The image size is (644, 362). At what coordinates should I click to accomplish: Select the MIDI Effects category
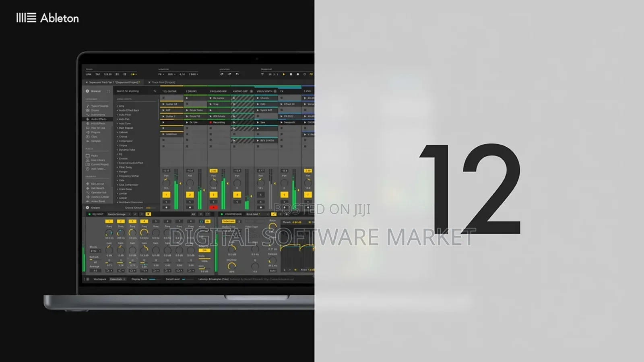[96, 123]
